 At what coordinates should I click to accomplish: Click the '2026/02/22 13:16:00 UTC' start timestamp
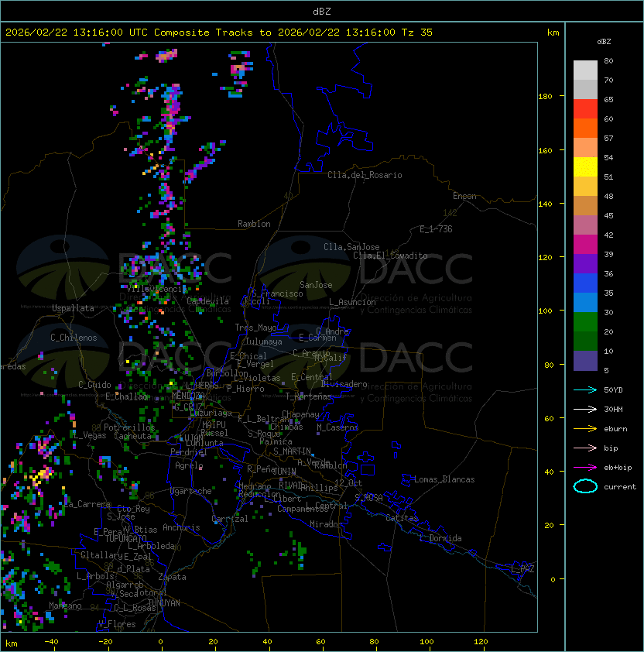(x=77, y=33)
